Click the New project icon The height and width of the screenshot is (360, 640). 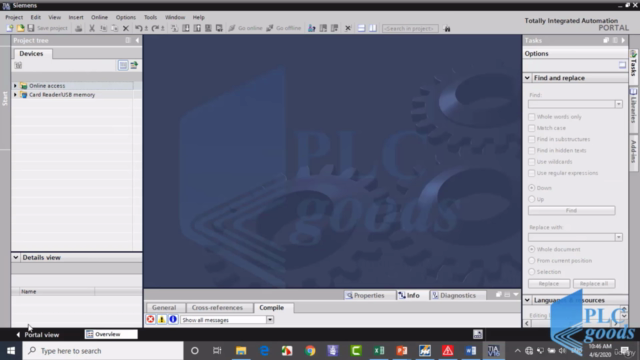(x=9, y=28)
